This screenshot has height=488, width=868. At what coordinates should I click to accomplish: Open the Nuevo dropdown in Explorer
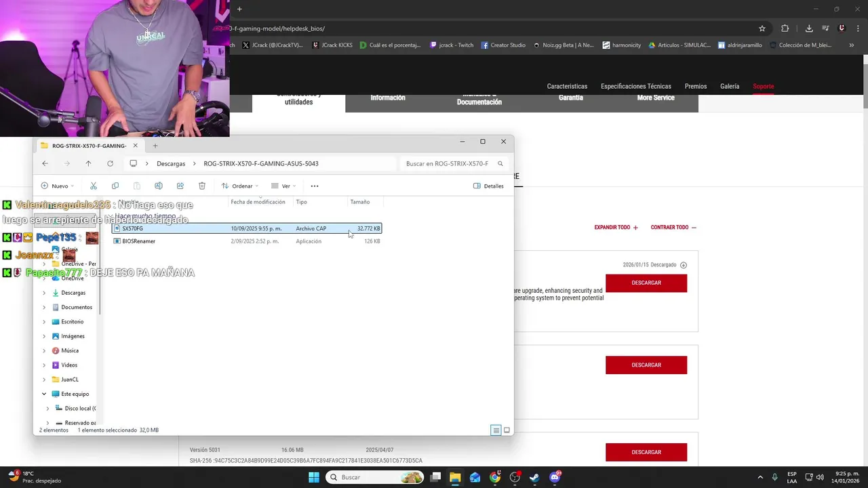(58, 186)
